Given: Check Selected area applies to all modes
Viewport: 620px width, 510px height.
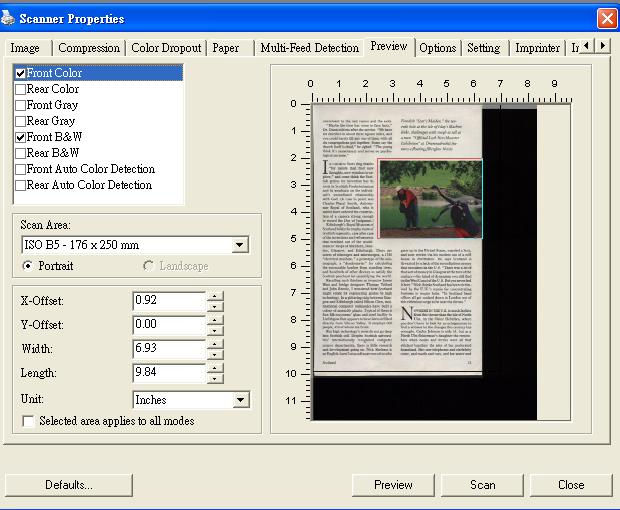Looking at the screenshot, I should [x=28, y=421].
